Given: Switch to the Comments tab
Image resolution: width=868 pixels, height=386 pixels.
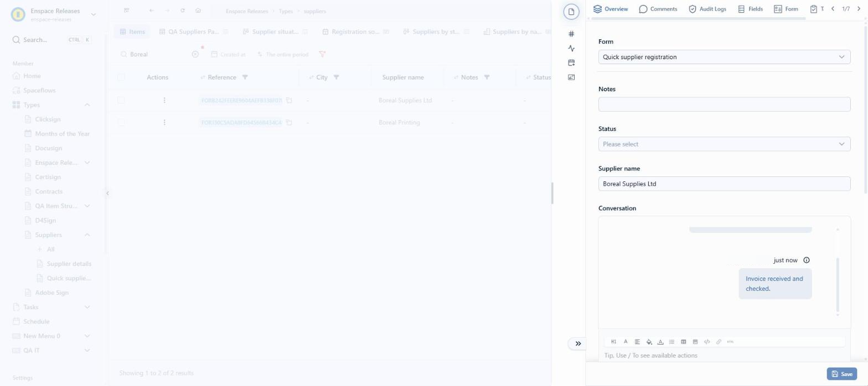Looking at the screenshot, I should [x=658, y=9].
